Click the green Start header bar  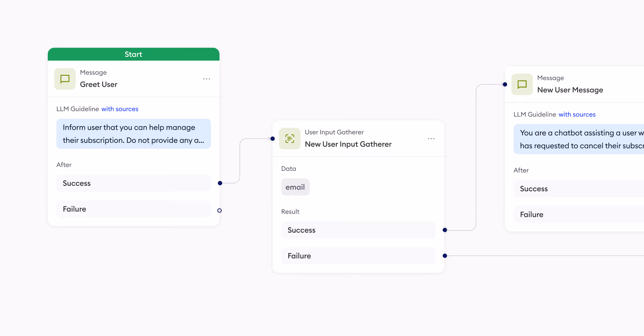(x=133, y=54)
